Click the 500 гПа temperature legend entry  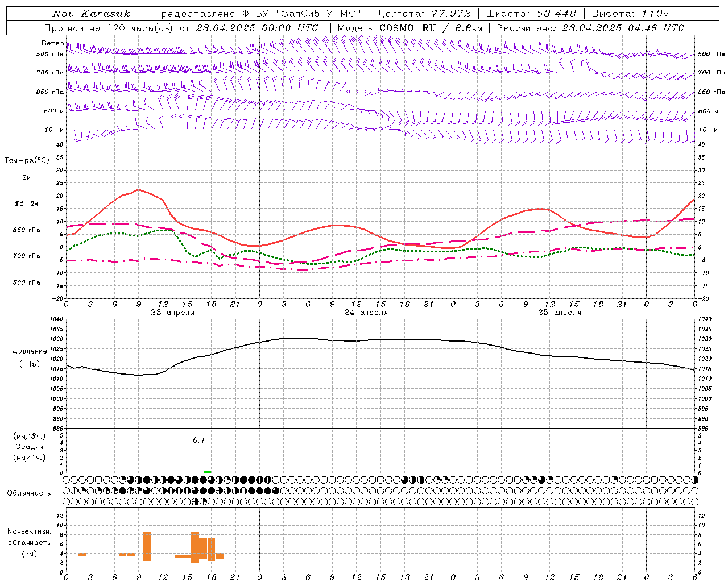pyautogui.click(x=26, y=282)
